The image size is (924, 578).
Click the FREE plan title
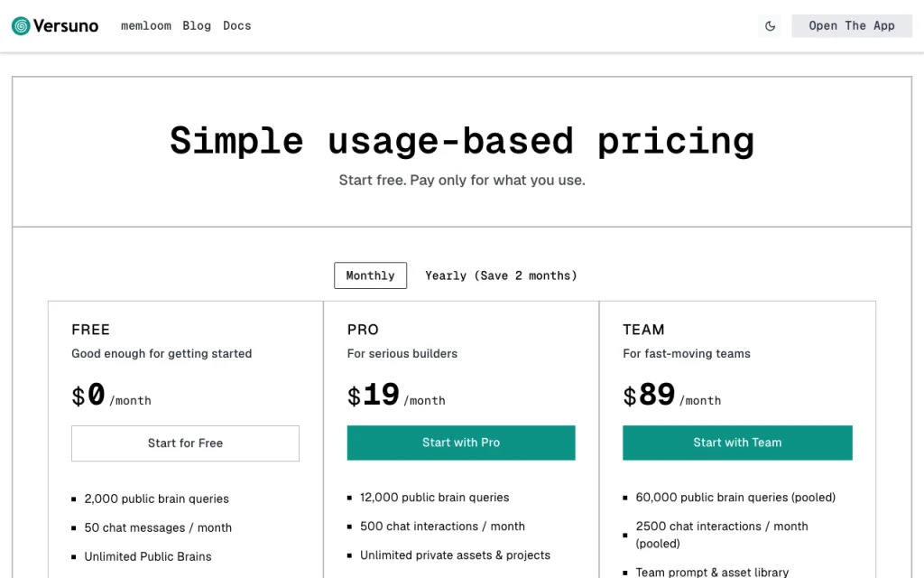click(91, 330)
